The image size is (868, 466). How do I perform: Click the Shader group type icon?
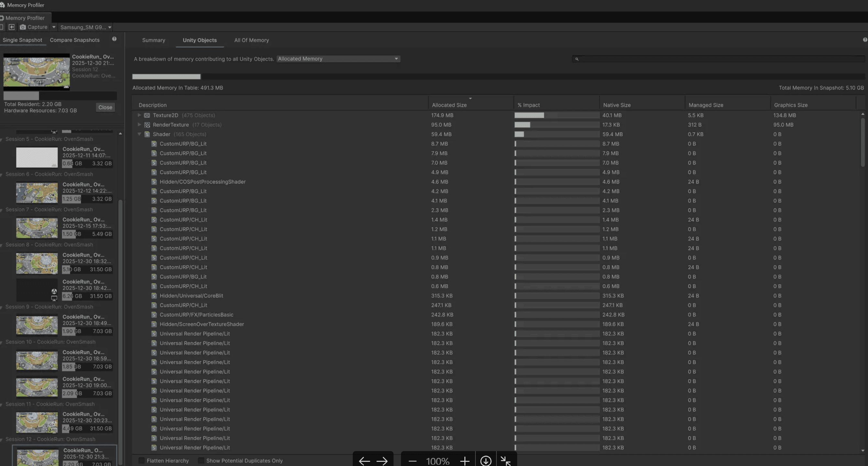(147, 134)
